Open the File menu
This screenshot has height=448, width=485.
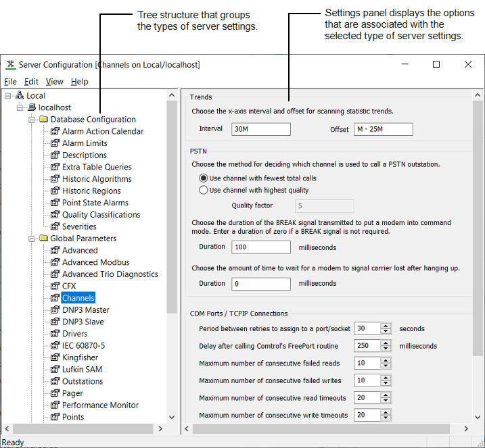click(x=10, y=82)
